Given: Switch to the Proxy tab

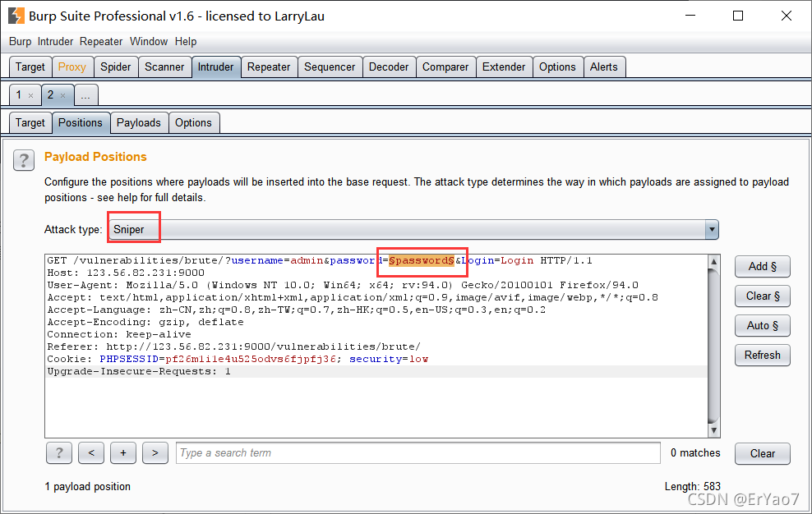Looking at the screenshot, I should pos(72,67).
